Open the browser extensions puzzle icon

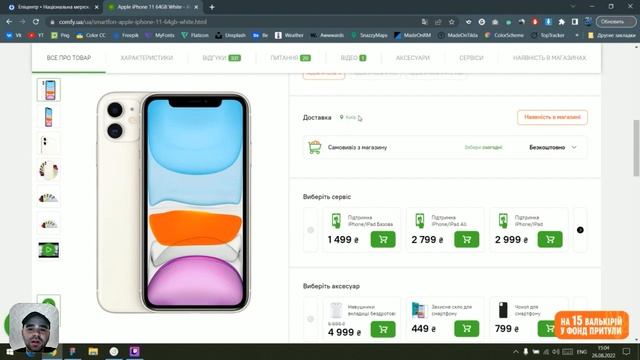(x=562, y=22)
